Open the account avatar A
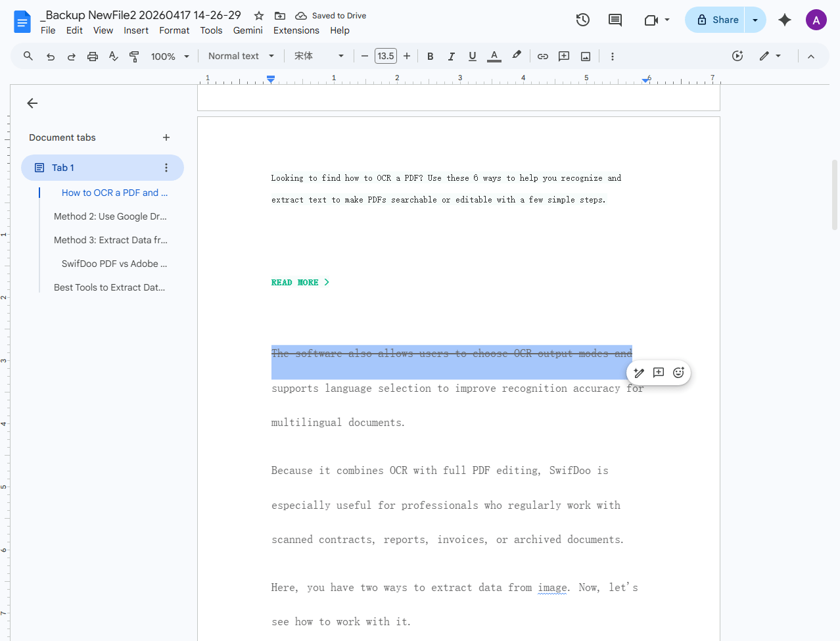This screenshot has height=641, width=840. click(x=816, y=20)
